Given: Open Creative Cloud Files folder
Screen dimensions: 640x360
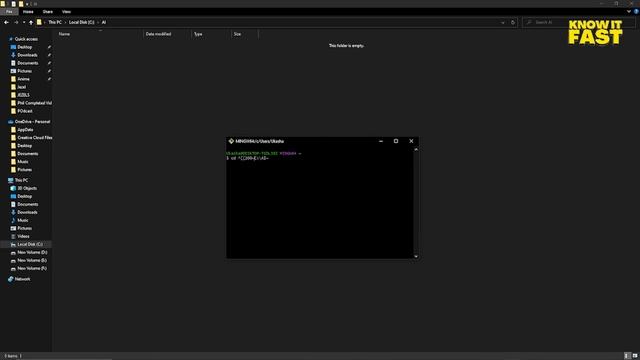Looking at the screenshot, I should click(x=35, y=138).
